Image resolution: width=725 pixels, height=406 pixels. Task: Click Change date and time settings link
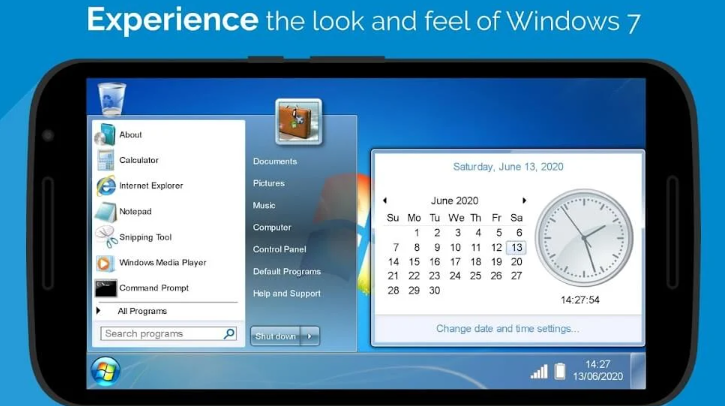(x=507, y=329)
